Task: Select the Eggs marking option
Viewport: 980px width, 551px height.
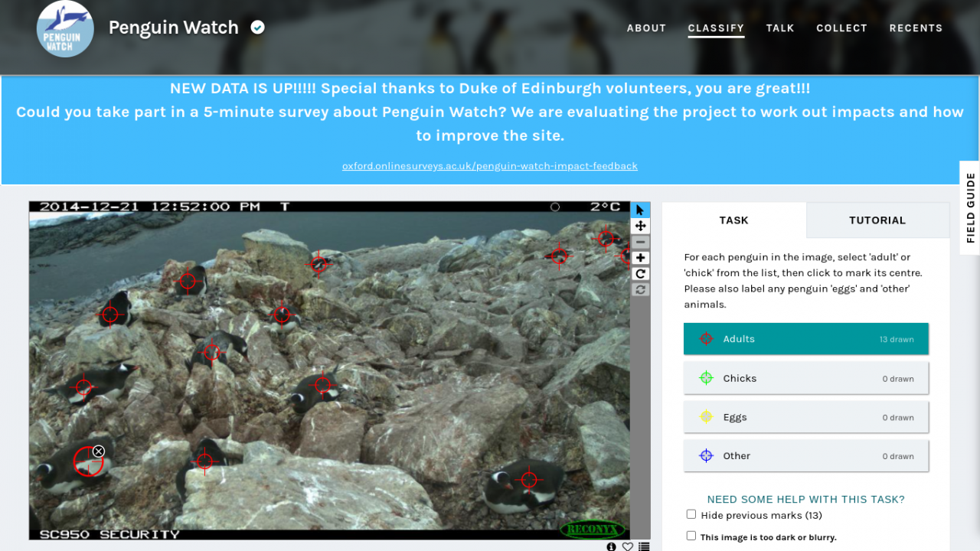Action: point(806,417)
